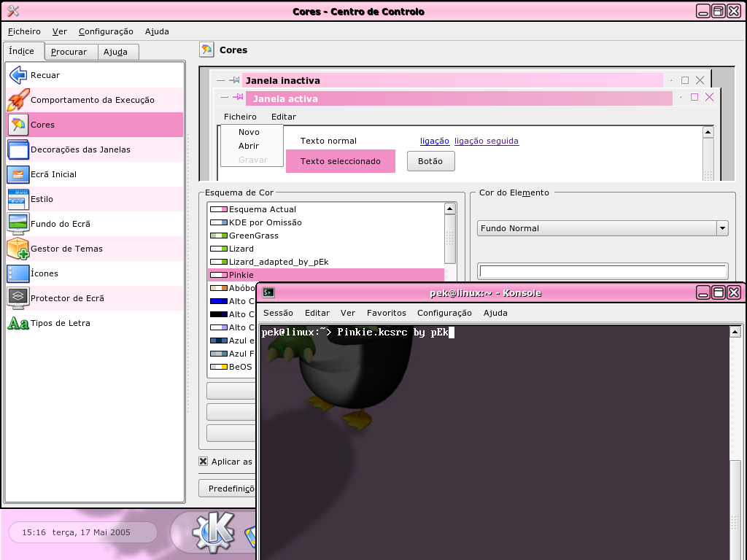Screen dimensions: 747x560
Task: Open the KDE K menu button
Action: [213, 532]
